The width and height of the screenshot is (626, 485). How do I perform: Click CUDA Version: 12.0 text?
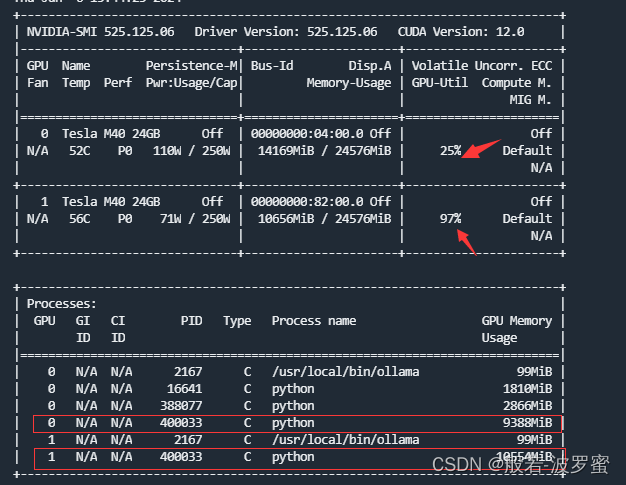(x=461, y=32)
